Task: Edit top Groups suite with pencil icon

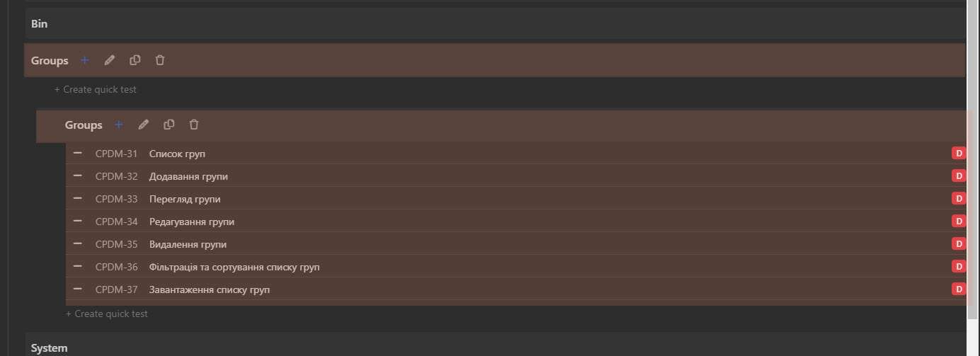Action: 110,60
